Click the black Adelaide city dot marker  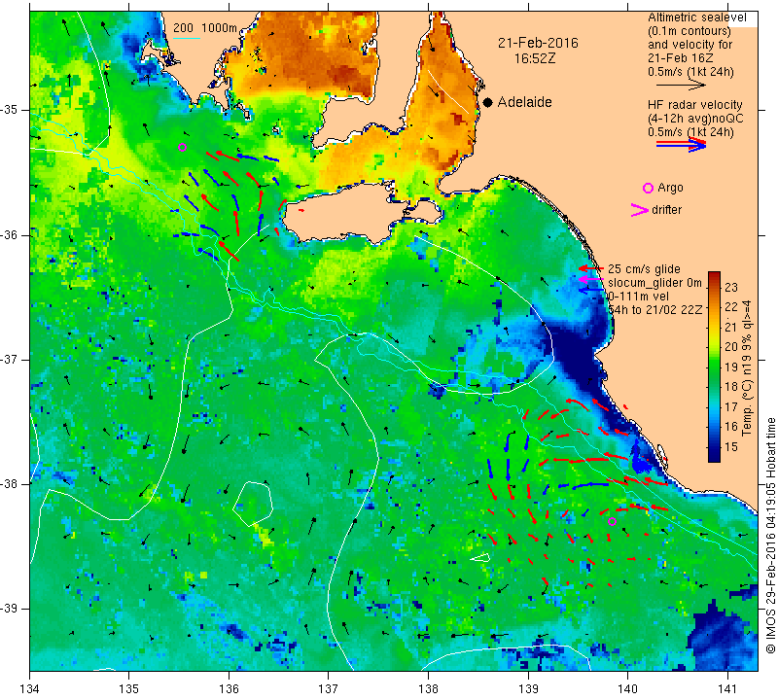[x=488, y=102]
